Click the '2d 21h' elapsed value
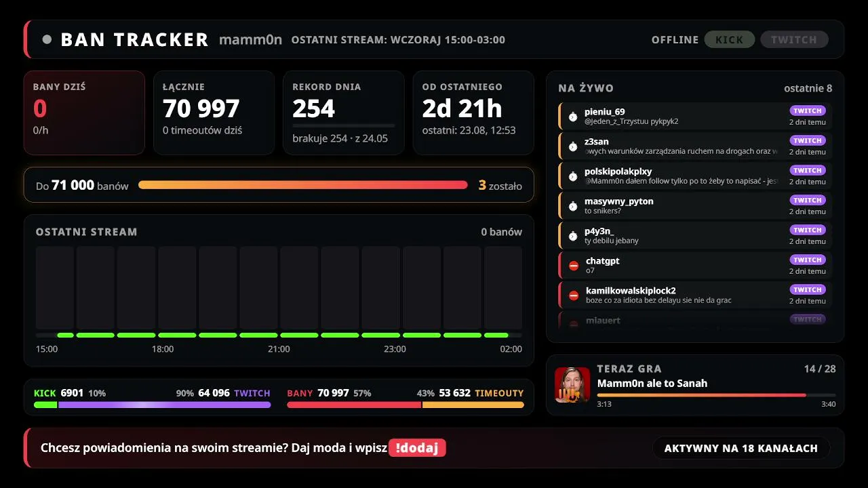 tap(462, 108)
